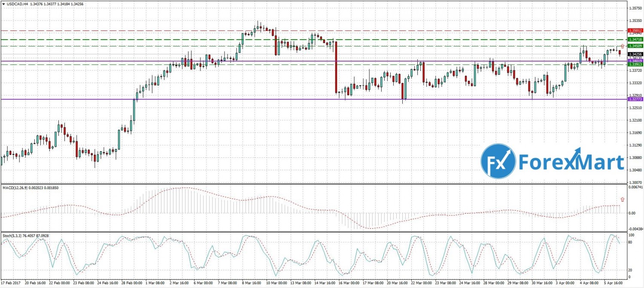Image resolution: width=644 pixels, height=288 pixels.
Task: Click the red up arrow near latest candle
Action: pyautogui.click(x=623, y=46)
